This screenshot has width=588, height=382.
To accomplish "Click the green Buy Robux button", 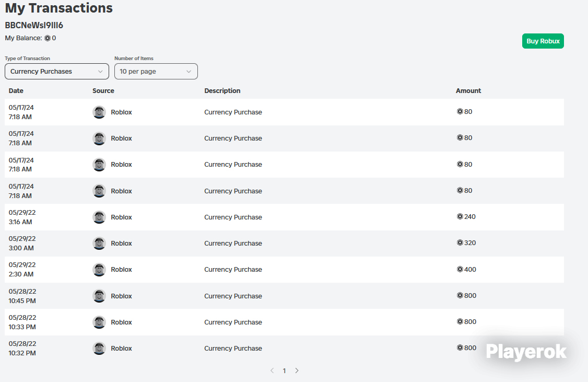I will coord(543,41).
